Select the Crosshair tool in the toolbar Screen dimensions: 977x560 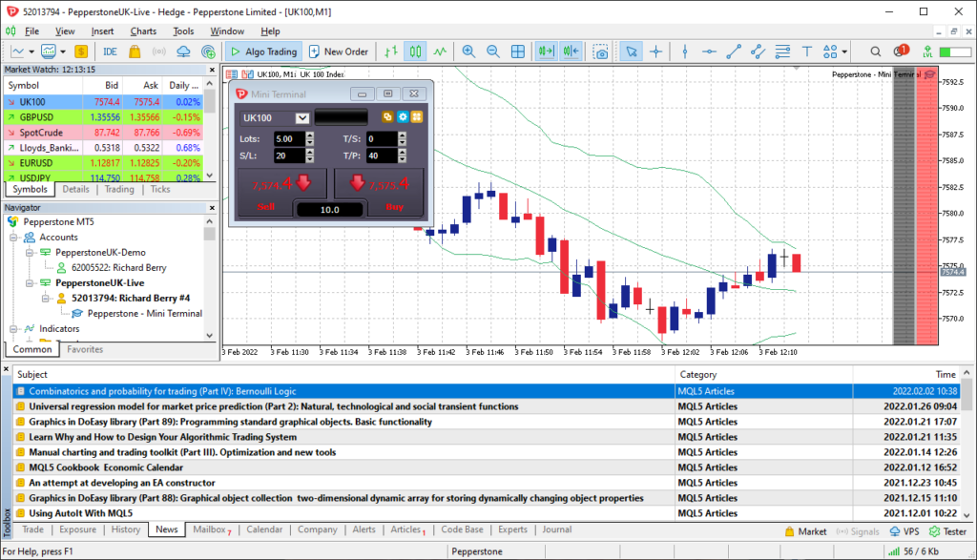pyautogui.click(x=655, y=51)
